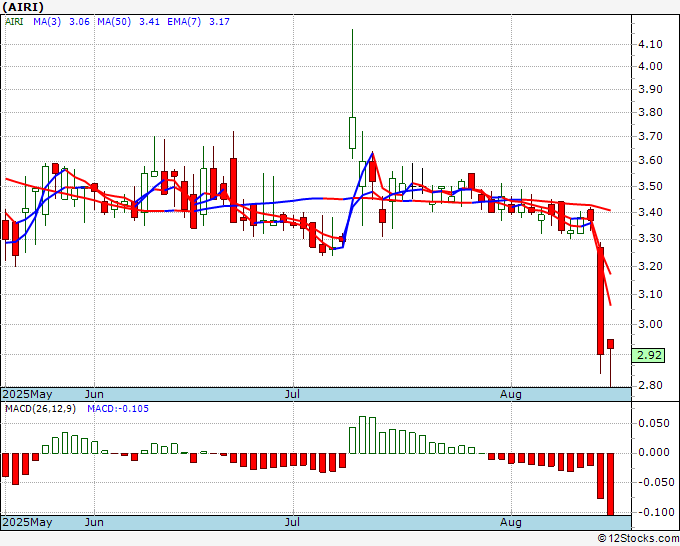Screen dimensions: 680x546
Task: Click the EMA(7) indicator label
Action: click(184, 22)
